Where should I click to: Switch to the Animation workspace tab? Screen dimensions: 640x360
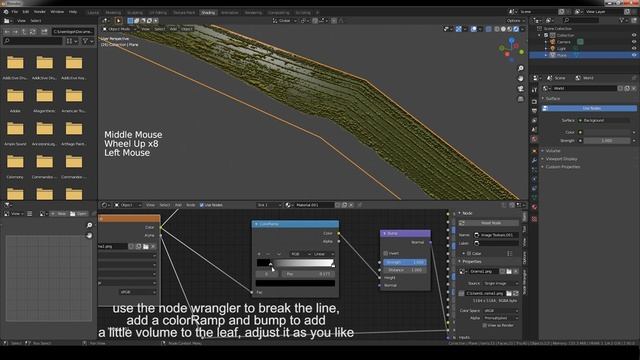click(230, 13)
